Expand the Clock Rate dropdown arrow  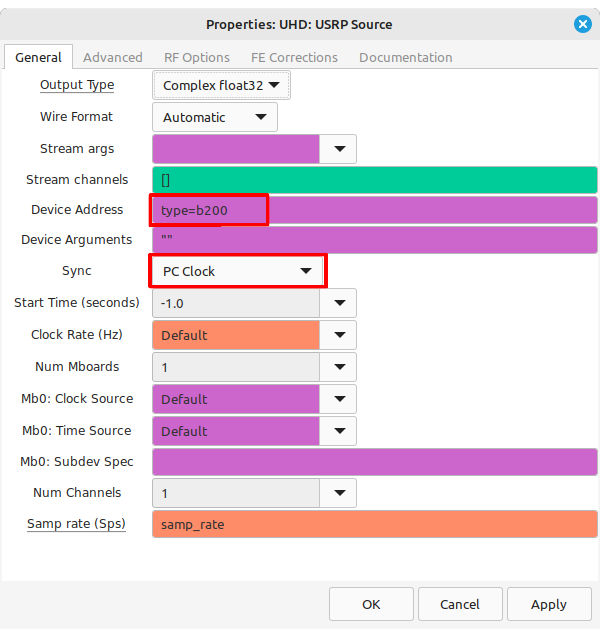pos(338,335)
